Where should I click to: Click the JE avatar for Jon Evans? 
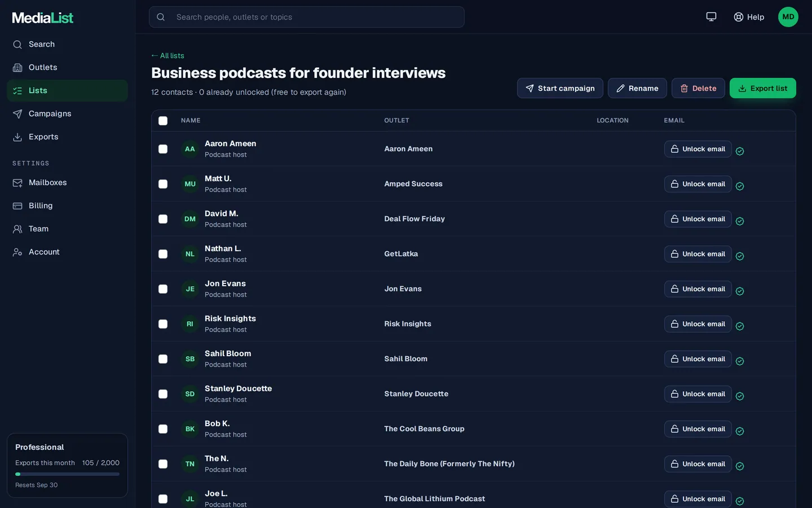190,289
